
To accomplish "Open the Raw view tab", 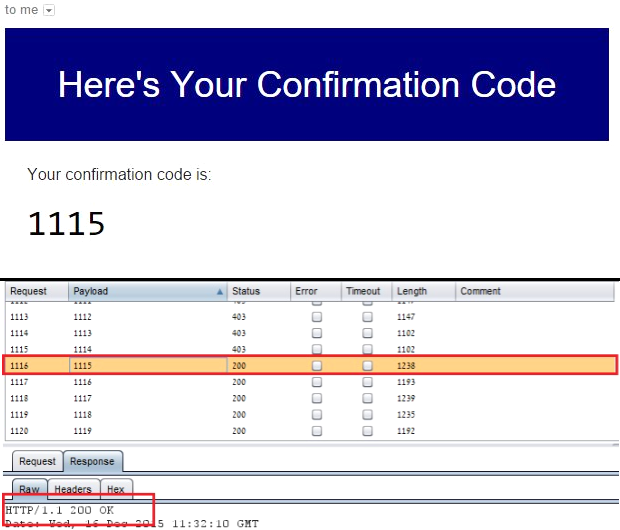I will pyautogui.click(x=30, y=489).
